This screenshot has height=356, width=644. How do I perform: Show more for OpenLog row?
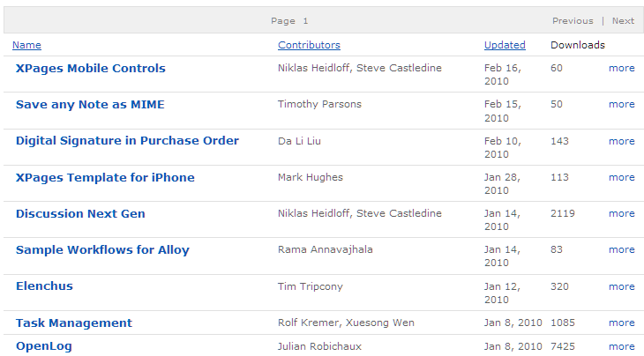[x=621, y=346]
